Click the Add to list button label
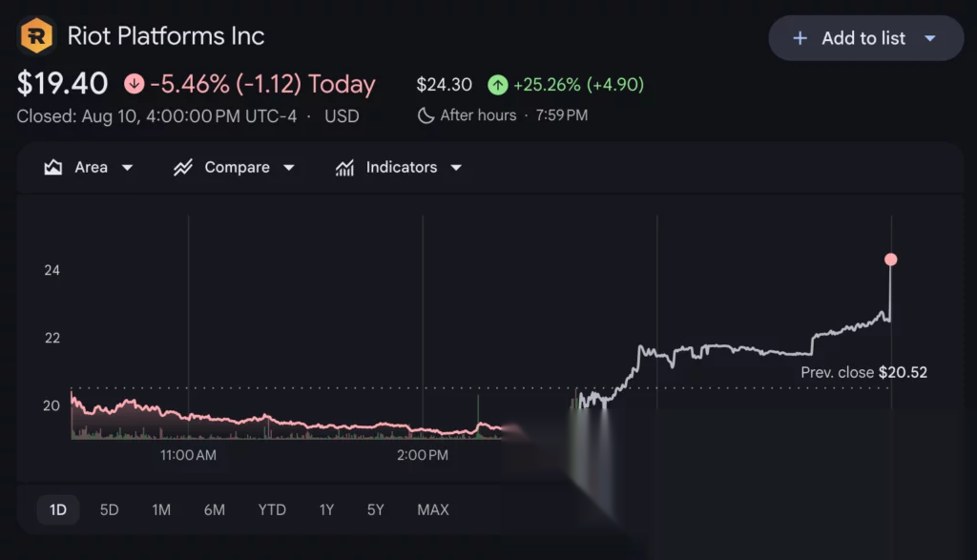This screenshot has width=977, height=560. [x=863, y=38]
